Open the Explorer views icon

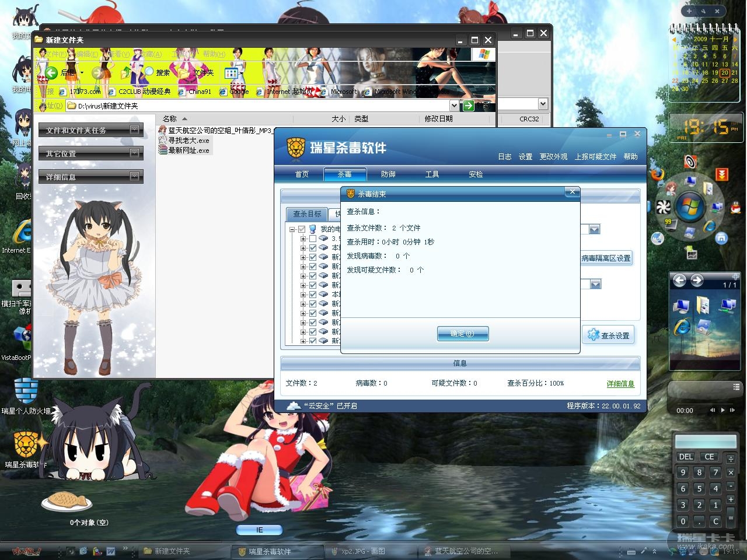click(x=232, y=73)
